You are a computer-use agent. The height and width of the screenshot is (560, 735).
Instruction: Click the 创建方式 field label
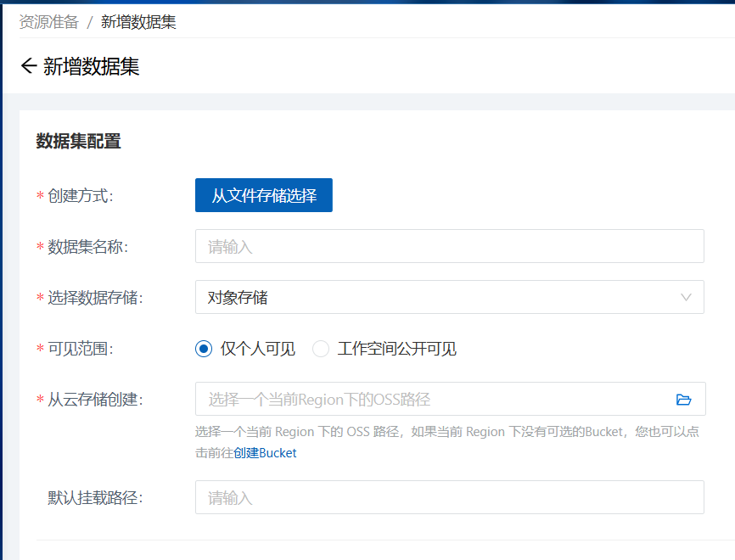click(80, 196)
